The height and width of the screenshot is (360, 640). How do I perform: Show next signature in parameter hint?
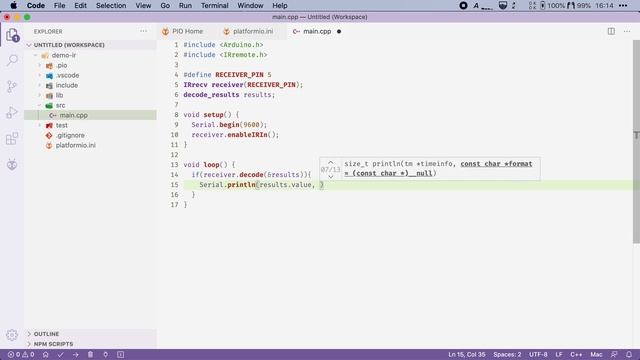point(331,176)
